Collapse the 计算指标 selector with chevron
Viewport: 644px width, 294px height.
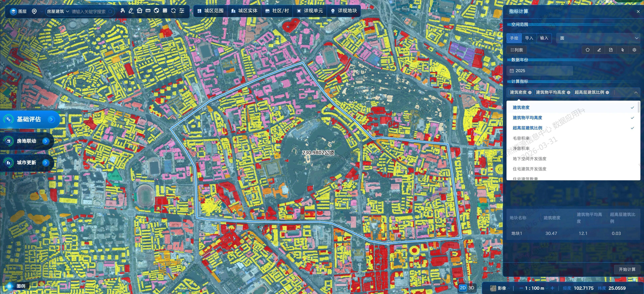636,93
